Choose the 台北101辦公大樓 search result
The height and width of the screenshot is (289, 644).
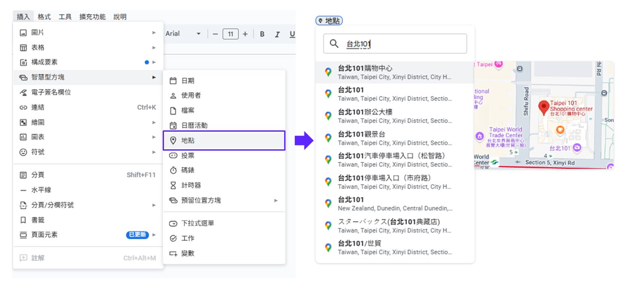pos(395,116)
